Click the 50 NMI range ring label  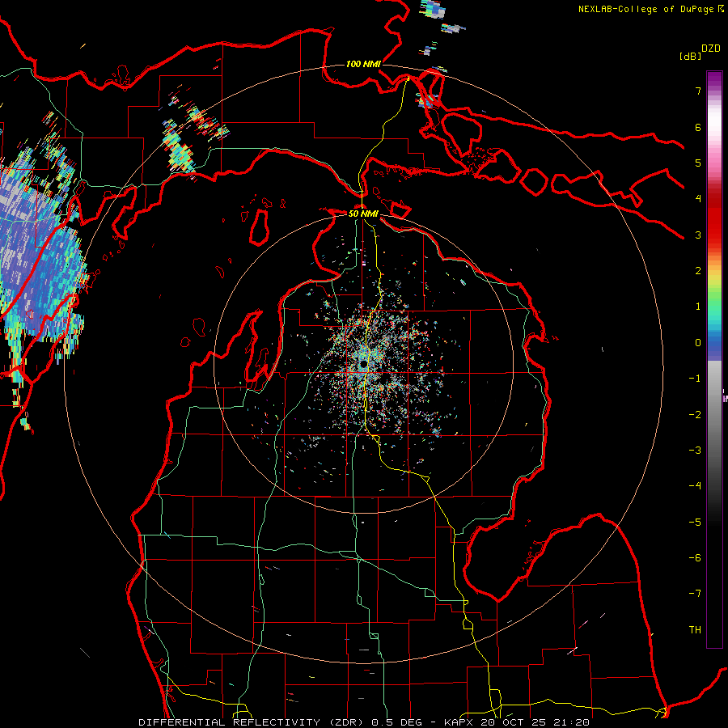[x=363, y=214]
